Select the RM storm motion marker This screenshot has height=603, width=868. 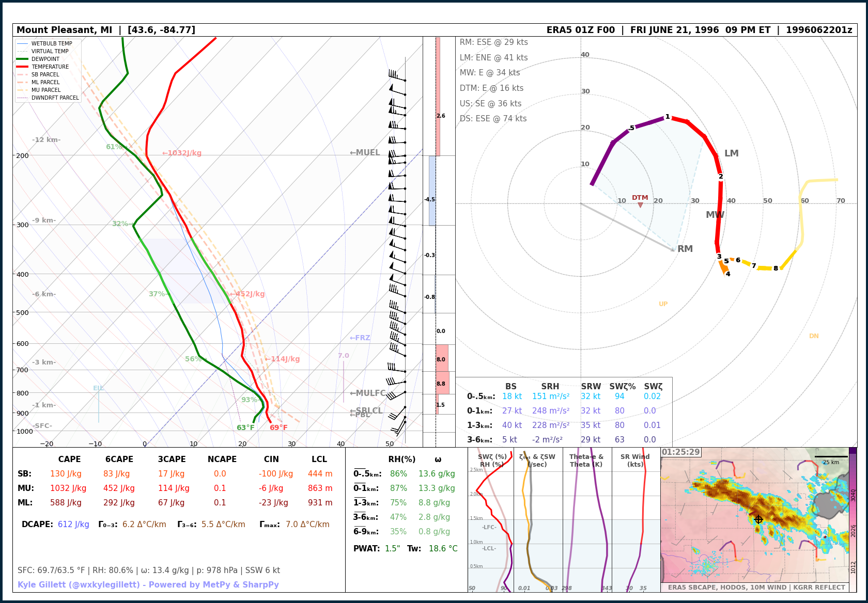673,249
